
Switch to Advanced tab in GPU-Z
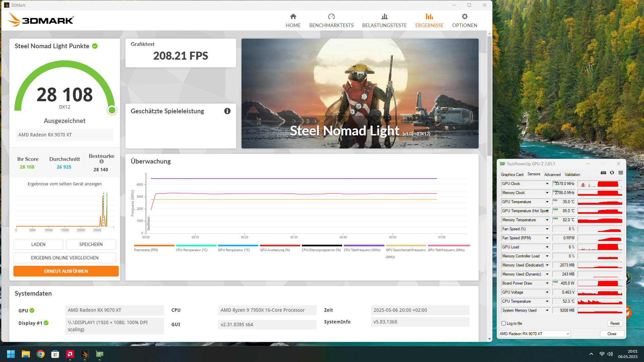coord(552,175)
